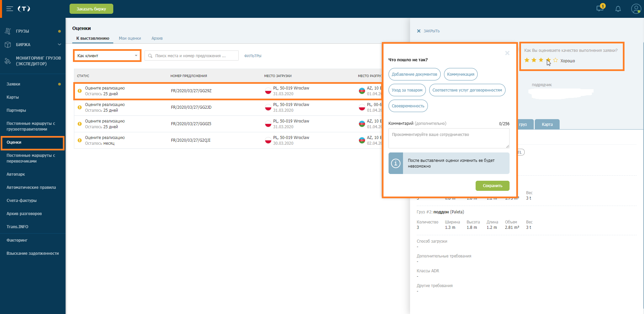The width and height of the screenshot is (644, 314).
Task: Open chat messages icon with badge
Action: click(x=600, y=8)
